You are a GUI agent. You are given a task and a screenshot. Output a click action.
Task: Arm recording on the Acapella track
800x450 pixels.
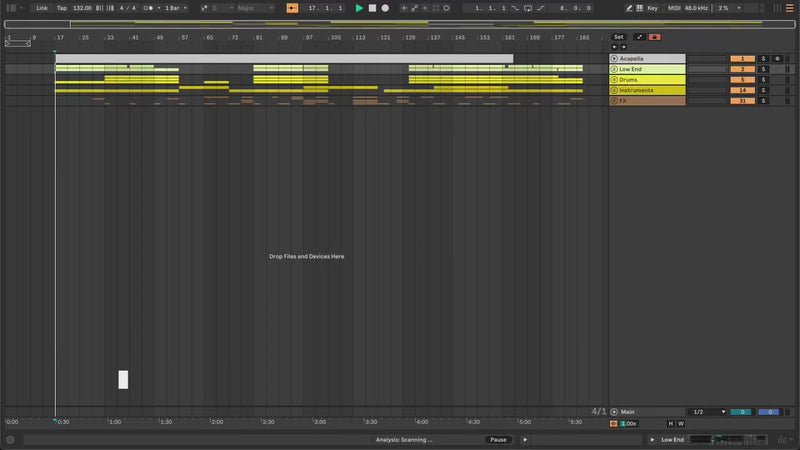pyautogui.click(x=777, y=59)
